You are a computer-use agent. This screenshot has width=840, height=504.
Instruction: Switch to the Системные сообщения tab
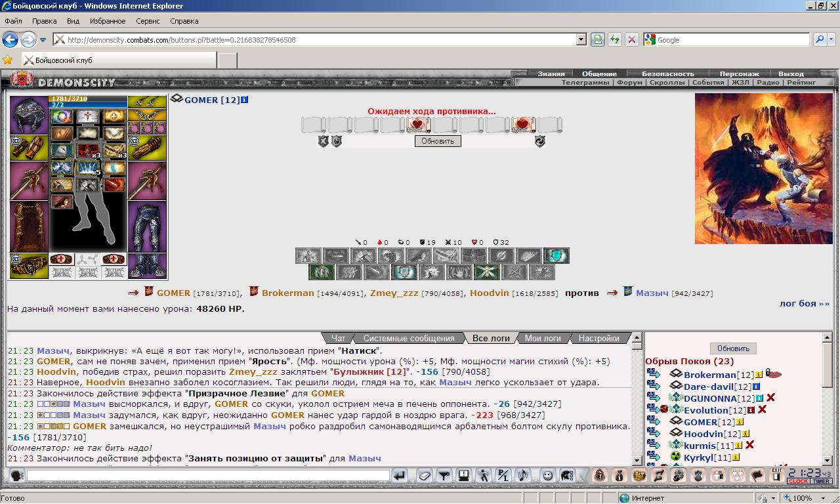(x=409, y=338)
